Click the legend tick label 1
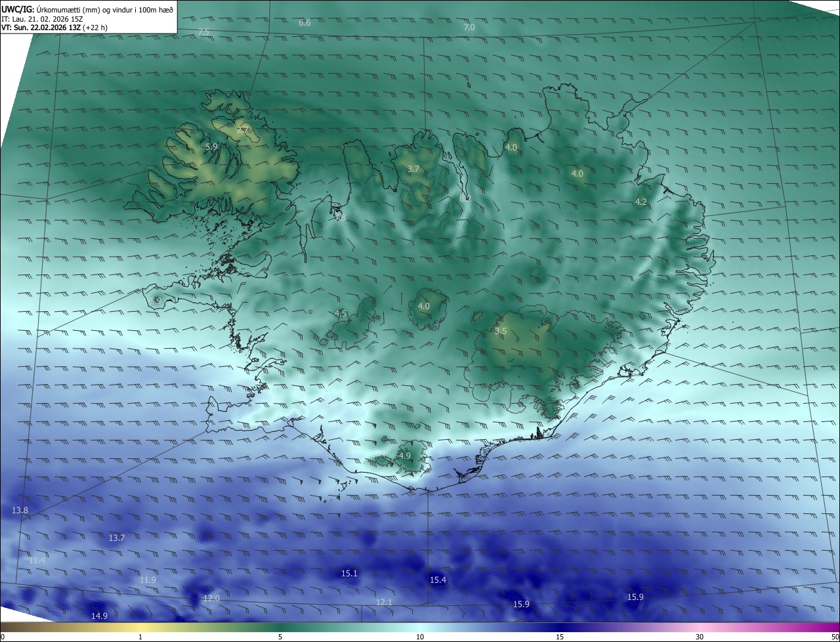 140,637
